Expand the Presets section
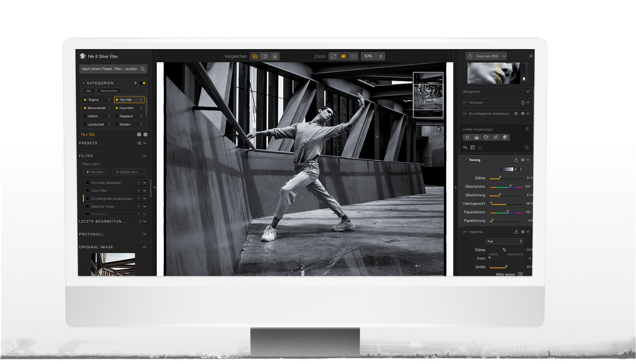Screen dimensions: 636x364 144,143
